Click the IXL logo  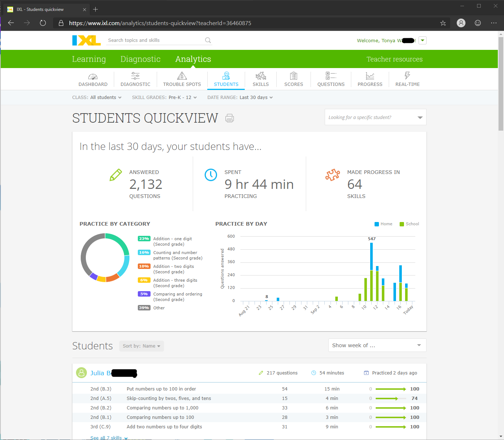coord(87,40)
